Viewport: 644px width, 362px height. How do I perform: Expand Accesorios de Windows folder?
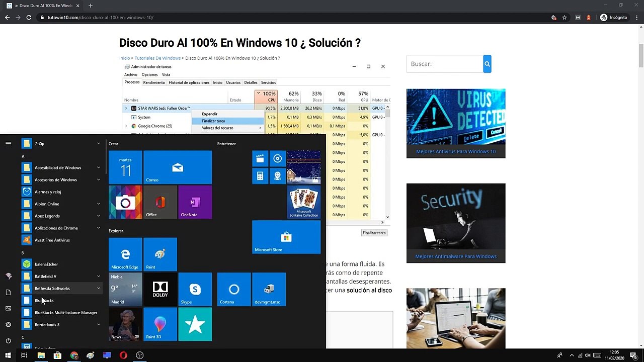(62, 179)
